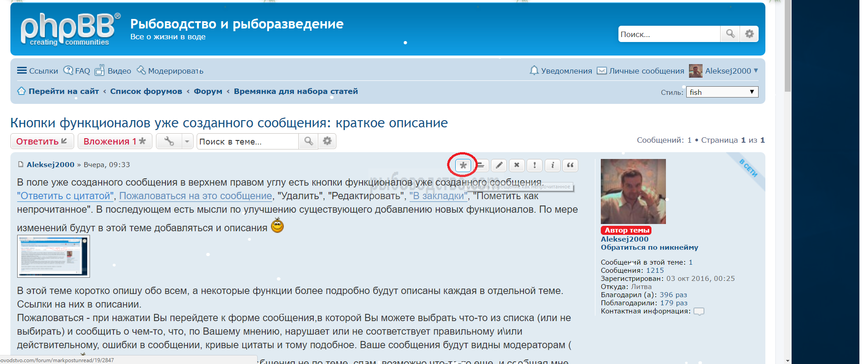Open the fish style dropdown
Screen dimensions: 868x364
click(x=722, y=92)
